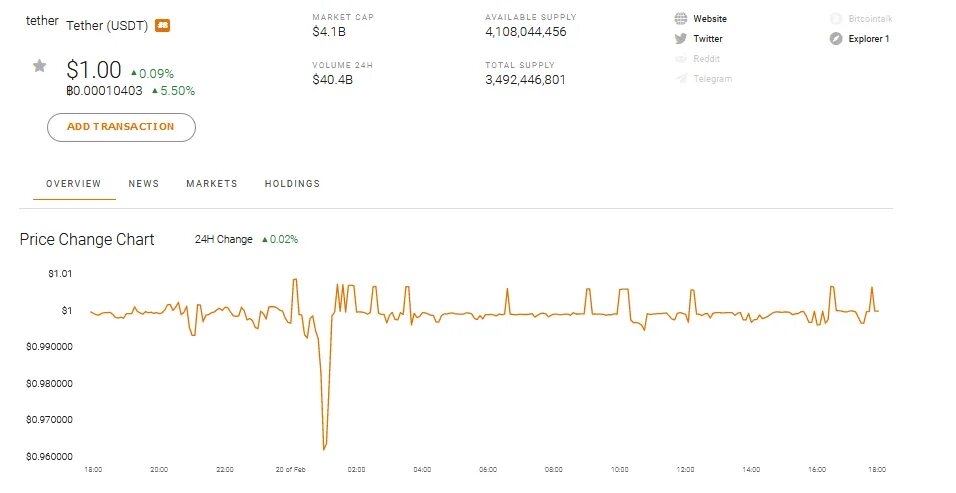Viewport: 956px width, 493px height.
Task: Click the Add Transaction button
Action: pyautogui.click(x=121, y=127)
